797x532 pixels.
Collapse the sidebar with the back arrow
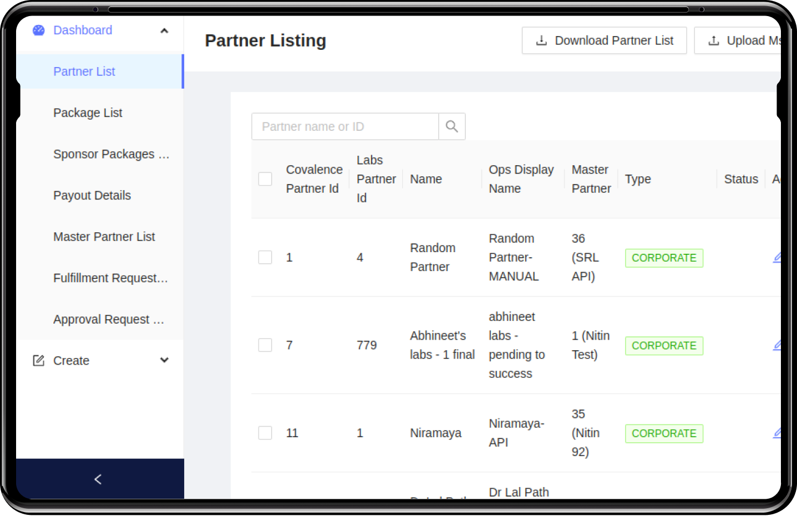pyautogui.click(x=98, y=478)
